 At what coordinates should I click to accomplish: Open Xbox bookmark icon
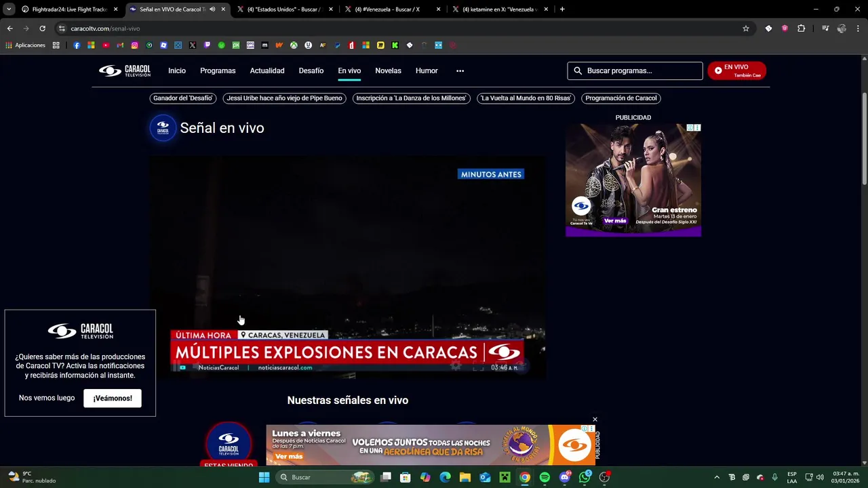(294, 45)
